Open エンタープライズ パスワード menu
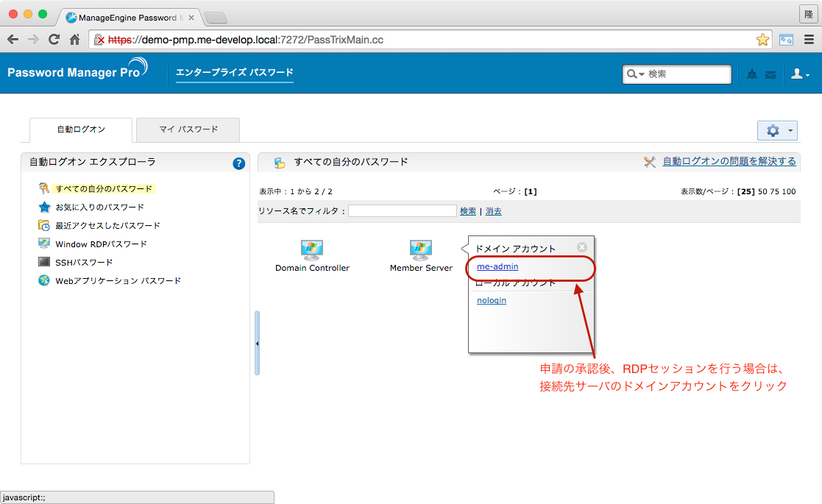 coord(234,72)
